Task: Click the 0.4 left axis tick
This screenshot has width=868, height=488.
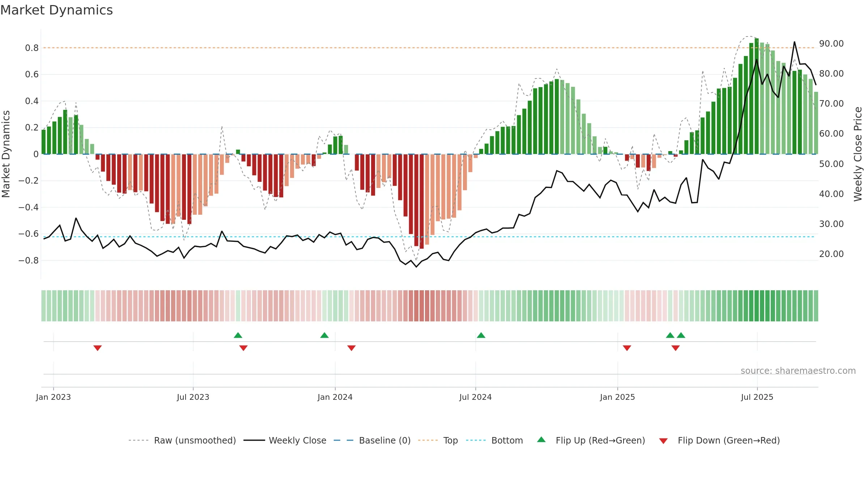Action: (x=32, y=101)
